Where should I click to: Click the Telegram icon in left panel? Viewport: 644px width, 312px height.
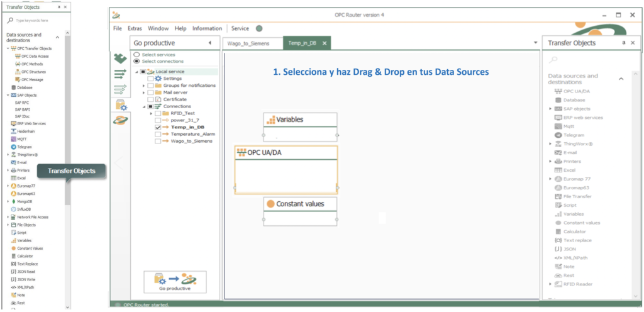[x=14, y=147]
